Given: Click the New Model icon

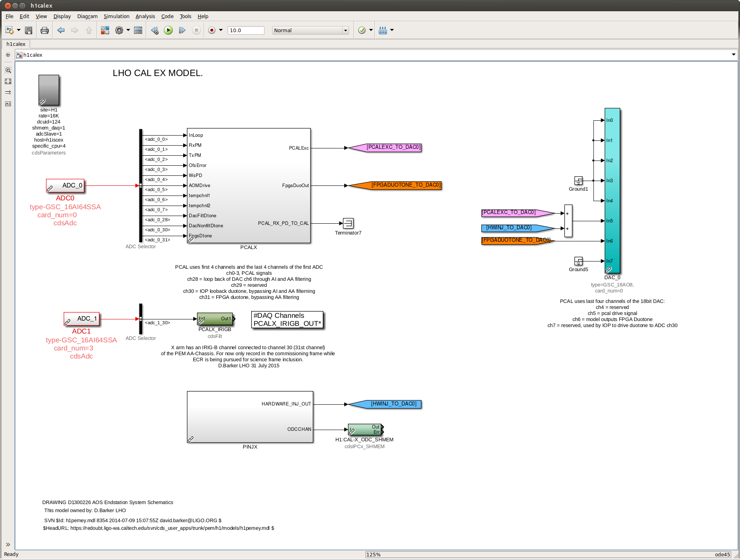Looking at the screenshot, I should 9,30.
